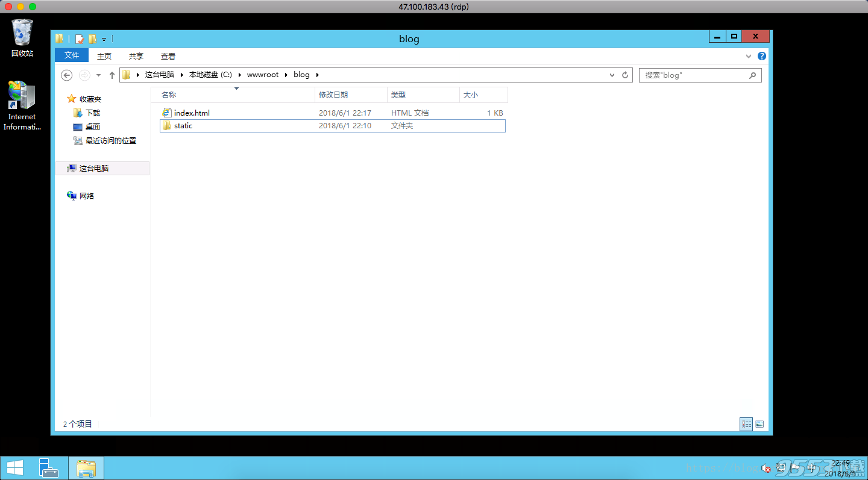The height and width of the screenshot is (480, 868).
Task: Click the date 2018/6/1 22:17 cell
Action: click(x=345, y=113)
